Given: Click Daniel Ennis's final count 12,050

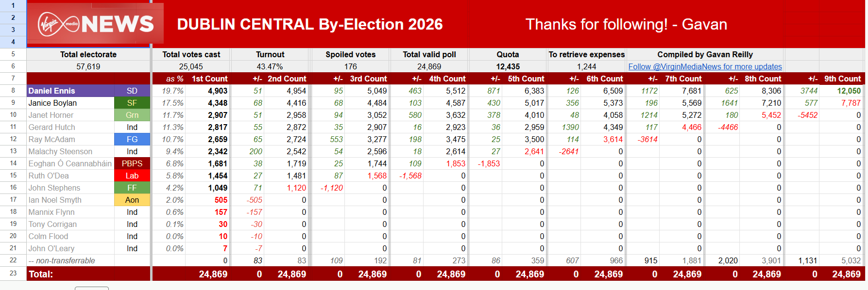Looking at the screenshot, I should (849, 91).
